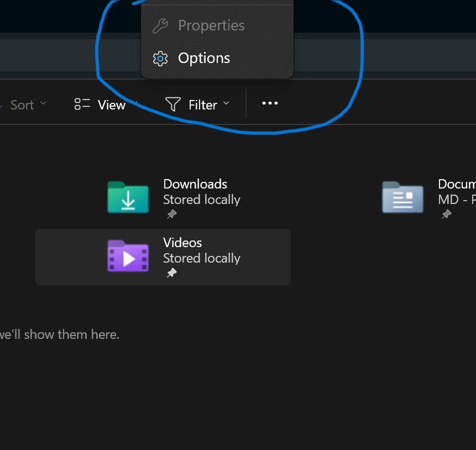Expand the Filter chevron arrow

click(x=226, y=103)
